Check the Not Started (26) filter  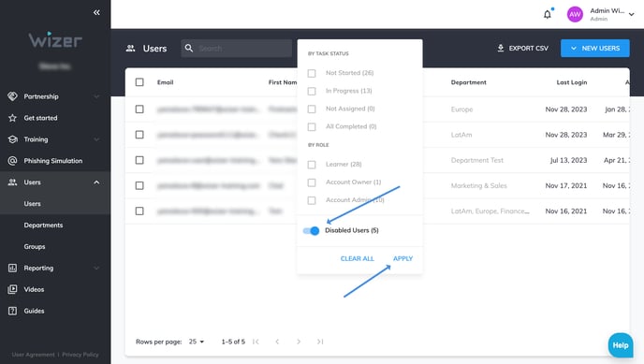point(312,73)
